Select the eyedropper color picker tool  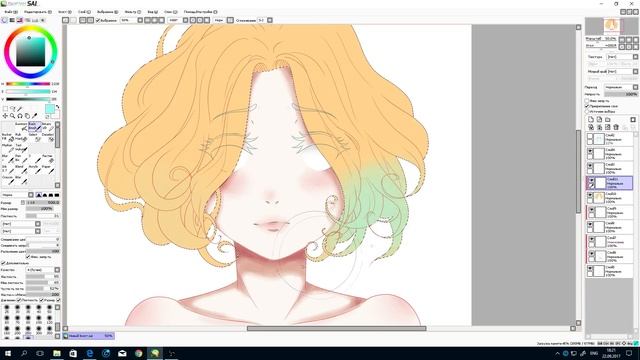(34, 116)
